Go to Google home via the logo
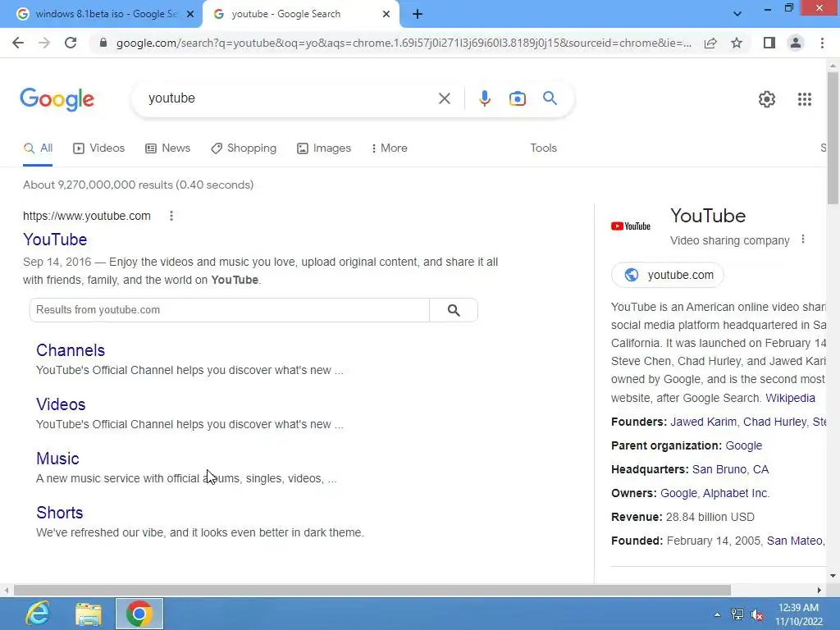Image resolution: width=840 pixels, height=630 pixels. pyautogui.click(x=57, y=99)
